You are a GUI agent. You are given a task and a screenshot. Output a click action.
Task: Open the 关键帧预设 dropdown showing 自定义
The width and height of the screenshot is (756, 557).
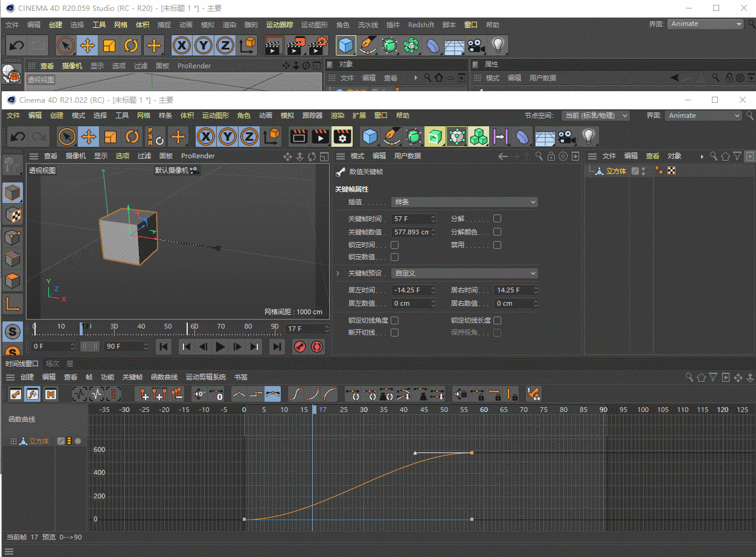[x=464, y=274]
